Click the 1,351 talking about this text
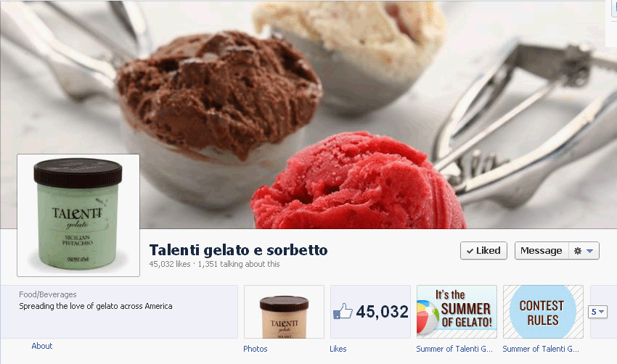 tap(239, 264)
